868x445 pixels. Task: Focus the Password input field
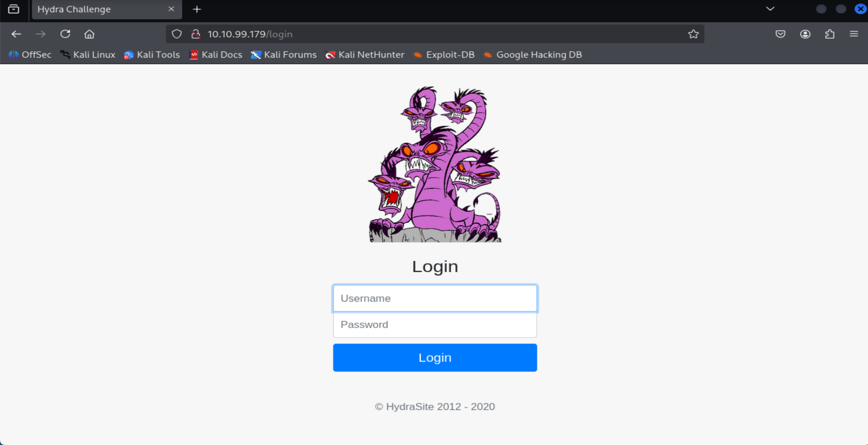(x=435, y=325)
